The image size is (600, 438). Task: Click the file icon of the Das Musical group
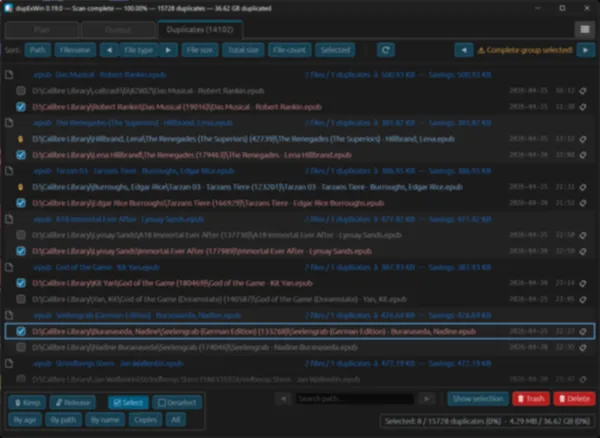[x=9, y=75]
